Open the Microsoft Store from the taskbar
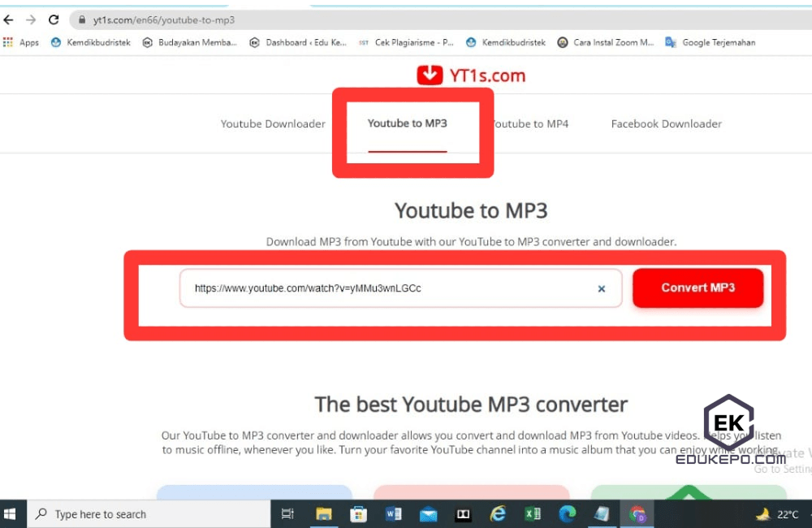This screenshot has height=528, width=812. 358,513
